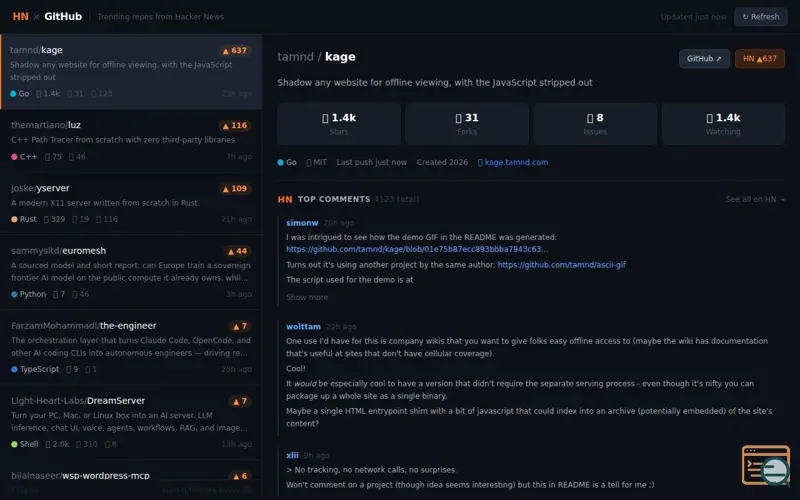The height and width of the screenshot is (500, 800).
Task: Click the '20h ago' timestamp on simonw's comment
Action: [x=338, y=223]
